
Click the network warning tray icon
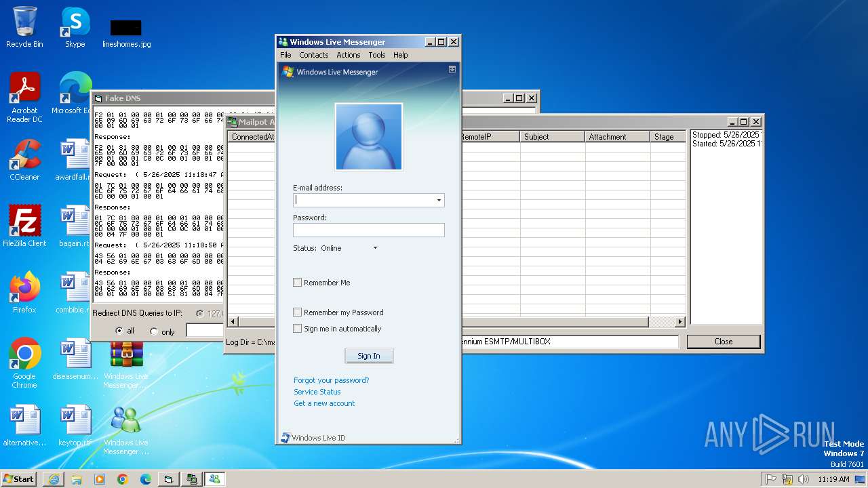(787, 479)
